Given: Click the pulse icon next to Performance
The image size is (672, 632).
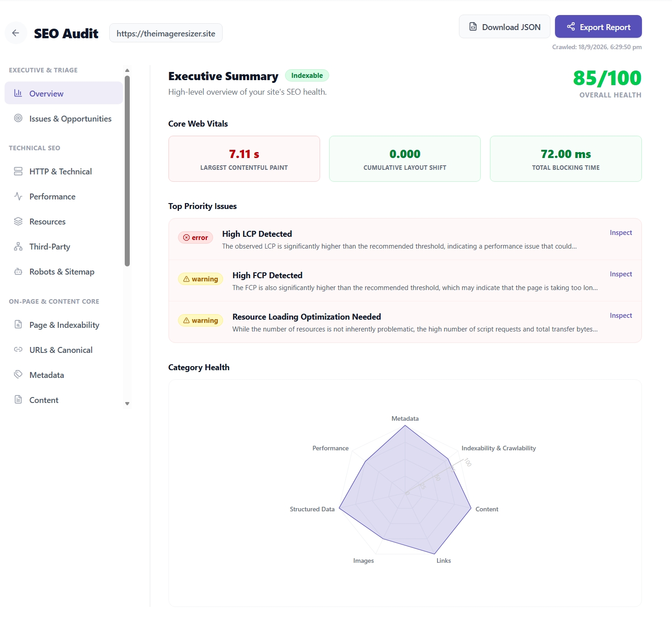Looking at the screenshot, I should pos(18,196).
